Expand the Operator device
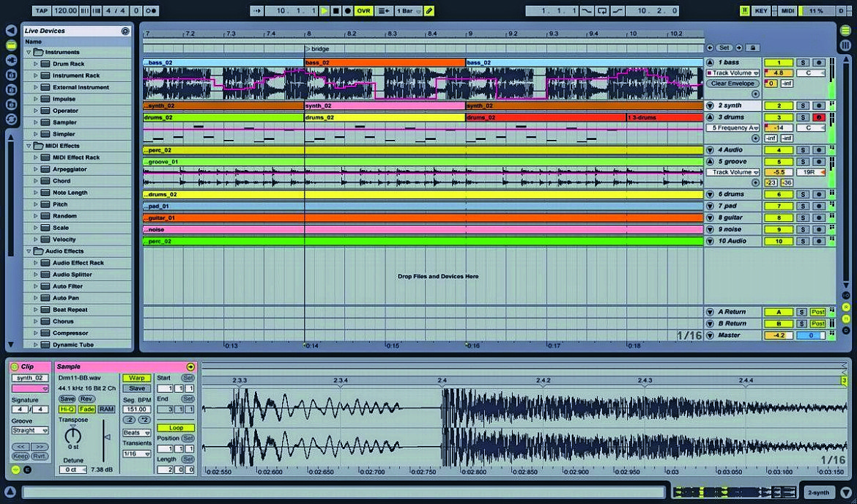This screenshot has width=857, height=504. 36,111
